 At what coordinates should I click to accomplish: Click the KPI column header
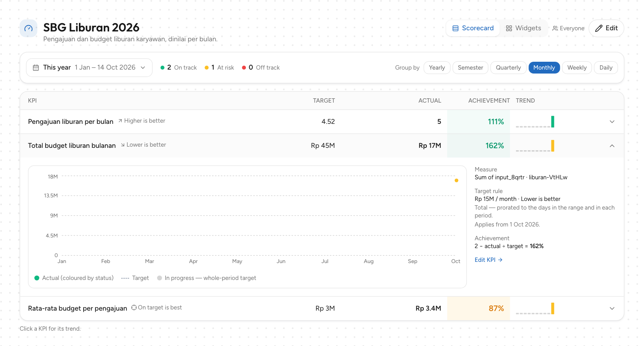(x=32, y=101)
